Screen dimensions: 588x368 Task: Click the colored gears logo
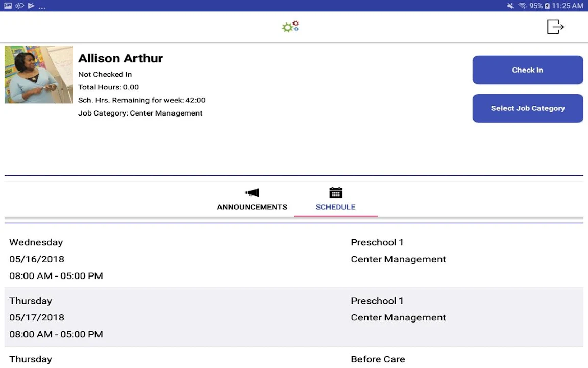(290, 27)
